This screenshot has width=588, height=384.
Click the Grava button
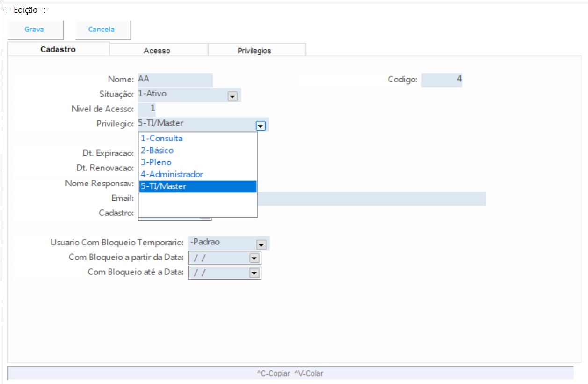point(35,30)
